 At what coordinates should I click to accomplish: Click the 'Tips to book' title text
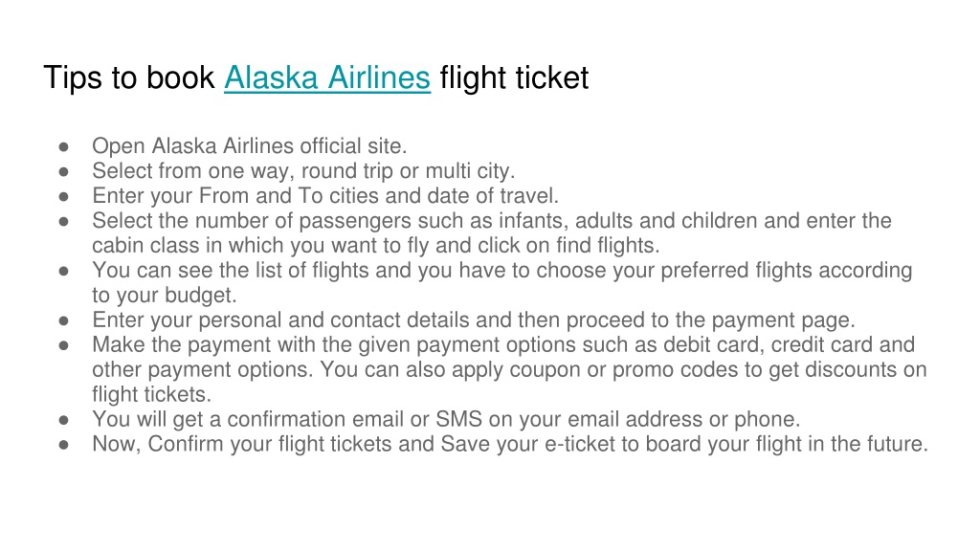(x=129, y=78)
